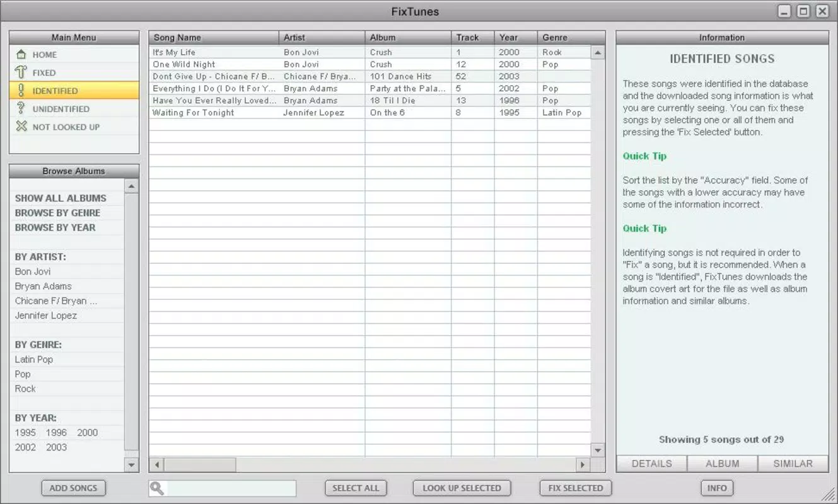Filter by year 1995 in sidebar
The image size is (838, 504).
click(x=26, y=433)
